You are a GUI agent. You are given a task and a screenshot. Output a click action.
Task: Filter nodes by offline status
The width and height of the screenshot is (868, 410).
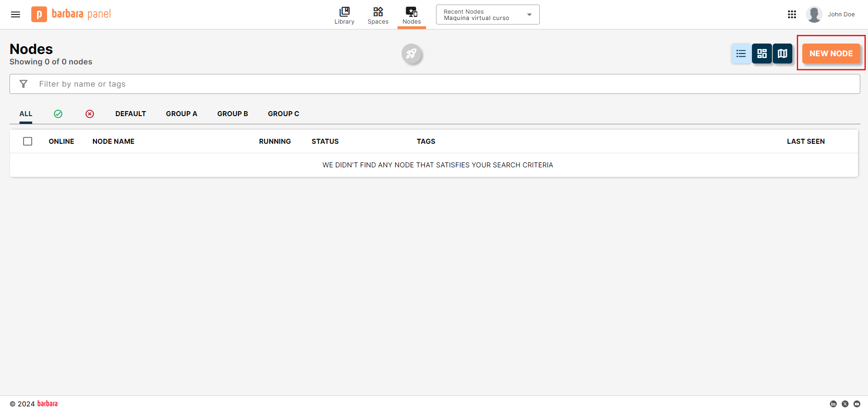[x=90, y=113]
